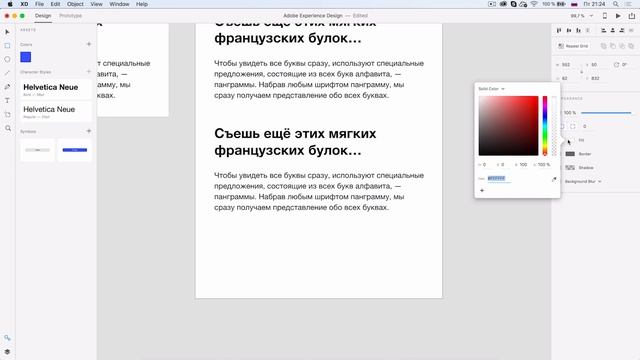This screenshot has height=360, width=640.
Task: Add a new symbol to Assets
Action: (x=89, y=131)
